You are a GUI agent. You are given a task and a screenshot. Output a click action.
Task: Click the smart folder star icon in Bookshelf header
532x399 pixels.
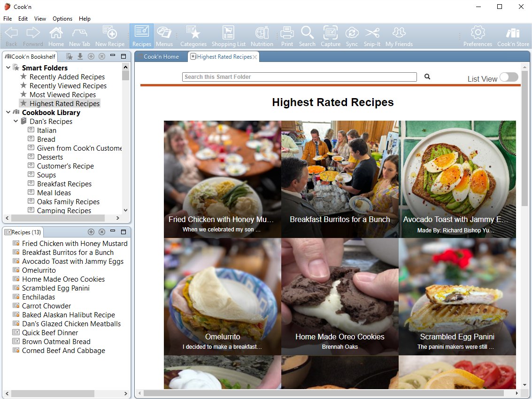[x=69, y=56]
